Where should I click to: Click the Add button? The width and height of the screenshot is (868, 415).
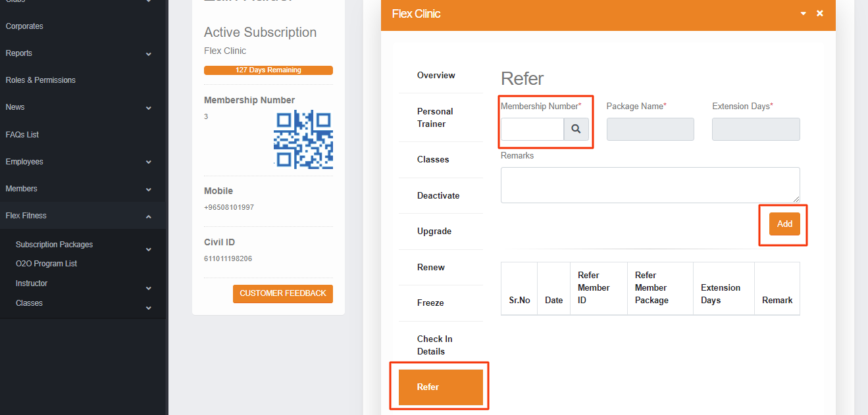coord(784,224)
